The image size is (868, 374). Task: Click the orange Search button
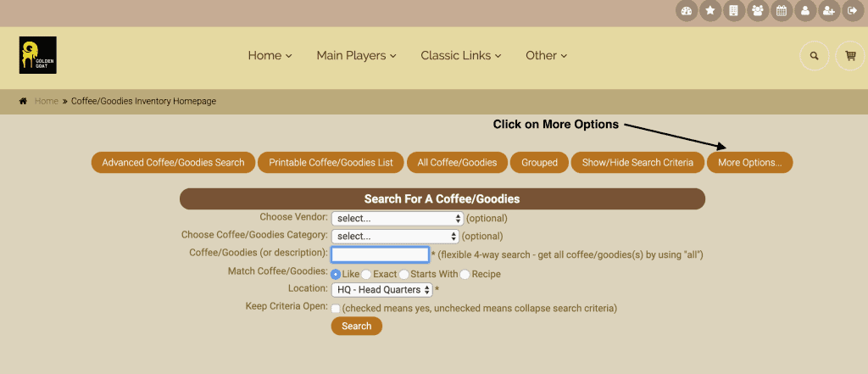357,326
